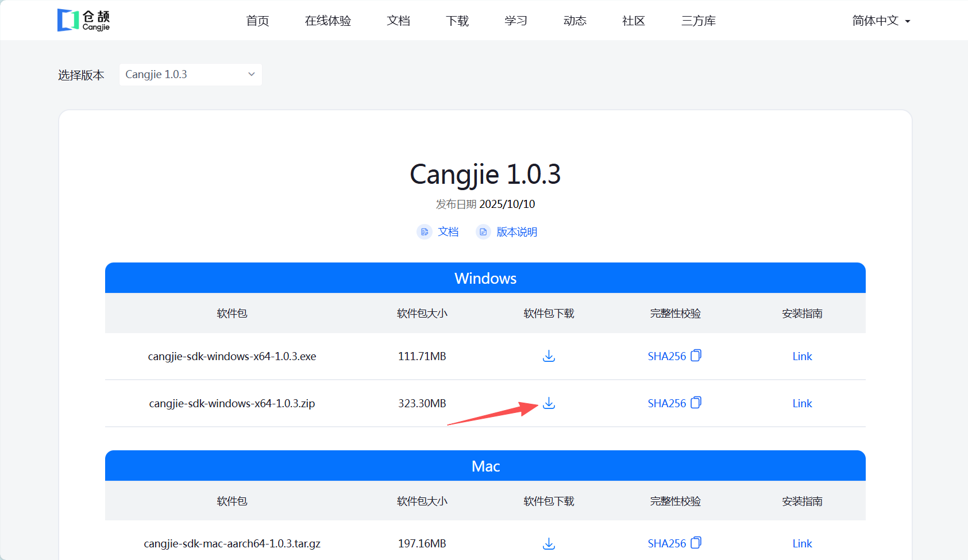This screenshot has height=560, width=968.
Task: Open 社区 navigation item
Action: [634, 21]
